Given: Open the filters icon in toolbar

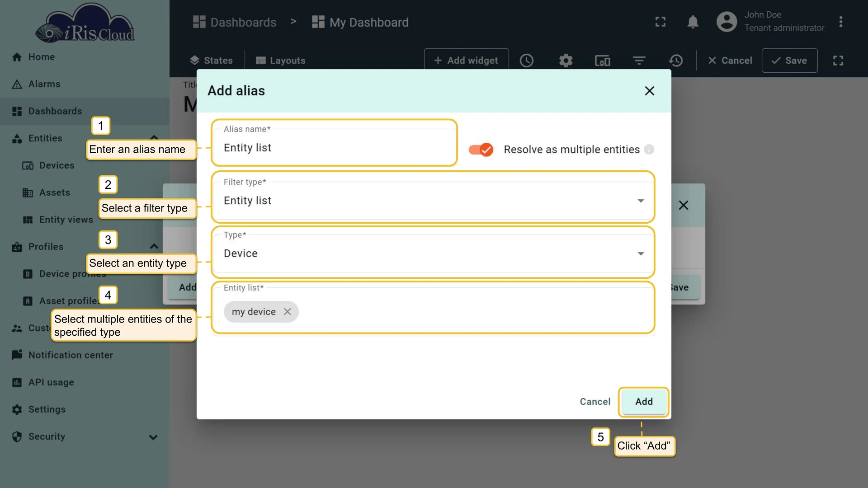Looking at the screenshot, I should 639,61.
